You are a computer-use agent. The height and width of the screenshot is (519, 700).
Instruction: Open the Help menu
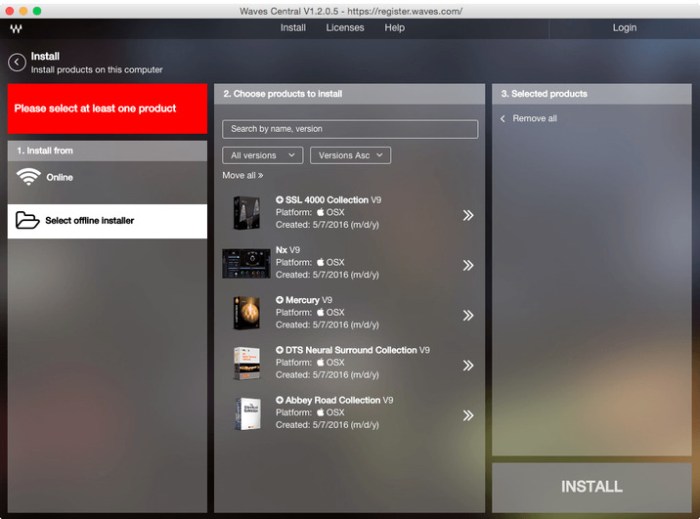[x=395, y=28]
